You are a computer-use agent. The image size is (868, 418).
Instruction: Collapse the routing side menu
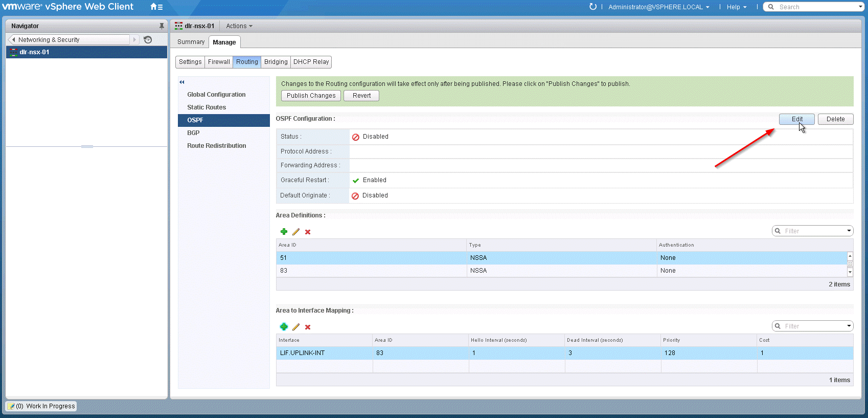(181, 82)
